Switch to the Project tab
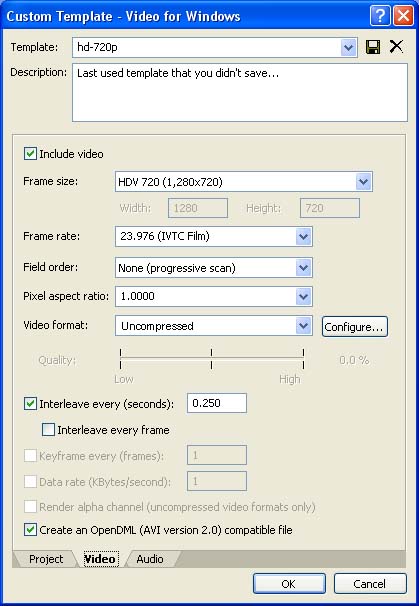419x606 pixels. tap(46, 559)
